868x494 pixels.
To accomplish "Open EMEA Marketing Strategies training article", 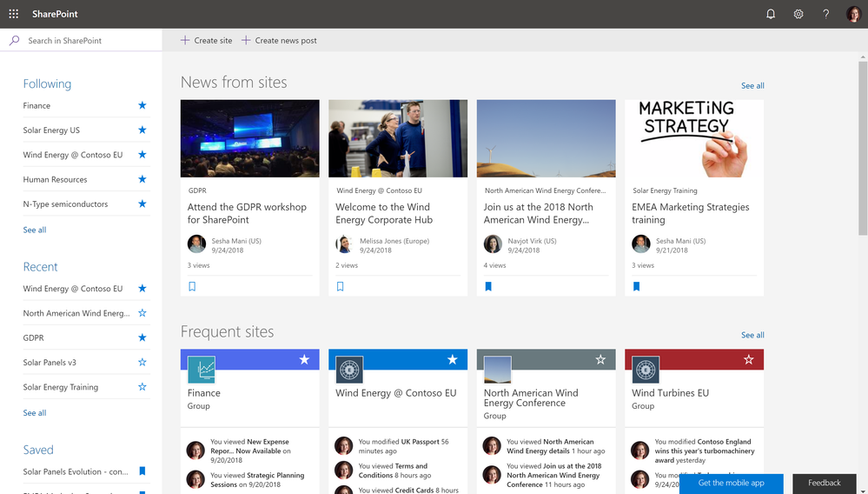I will pos(690,213).
